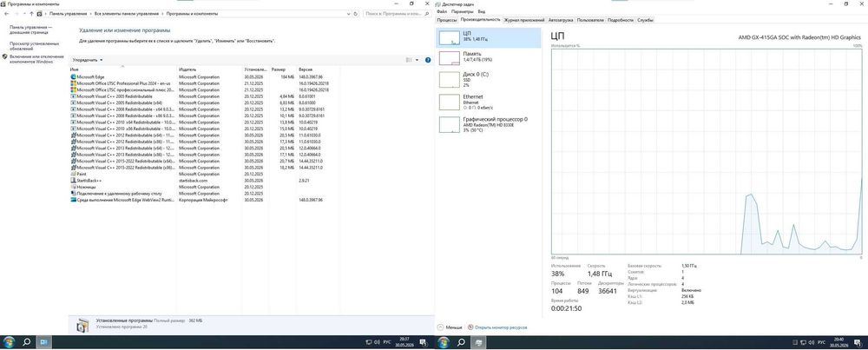Open recent locations dropdown beside forward arrow
Image resolution: width=868 pixels, height=350 pixels.
click(24, 13)
